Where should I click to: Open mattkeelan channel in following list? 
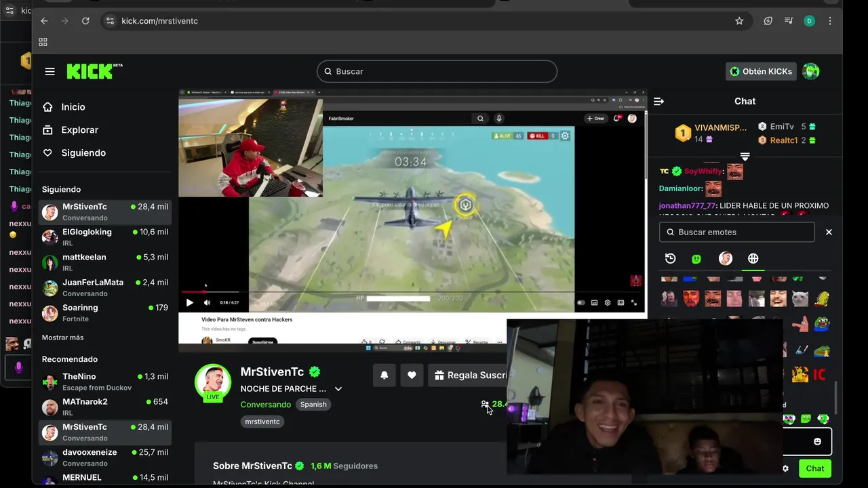point(105,262)
